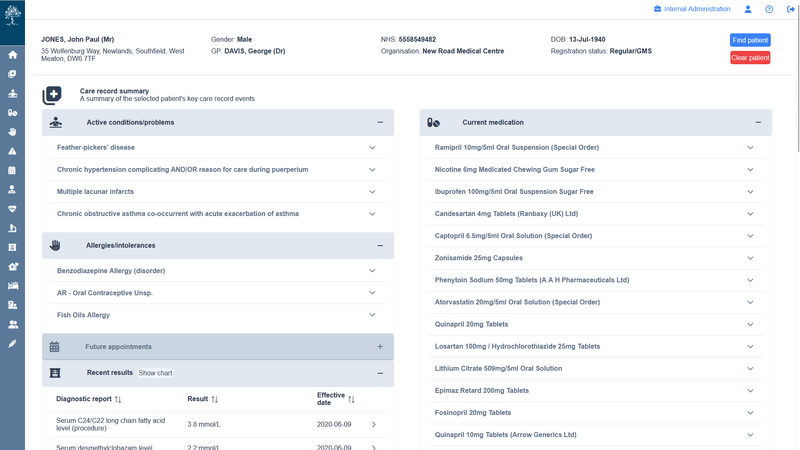Image resolution: width=800 pixels, height=450 pixels.
Task: Open people group sidebar icon
Action: (12, 324)
